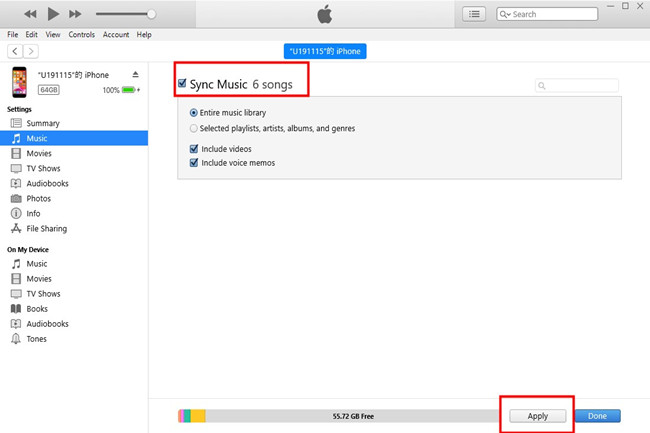This screenshot has width=650, height=433.
Task: Go forward with the right arrow button
Action: pos(31,51)
